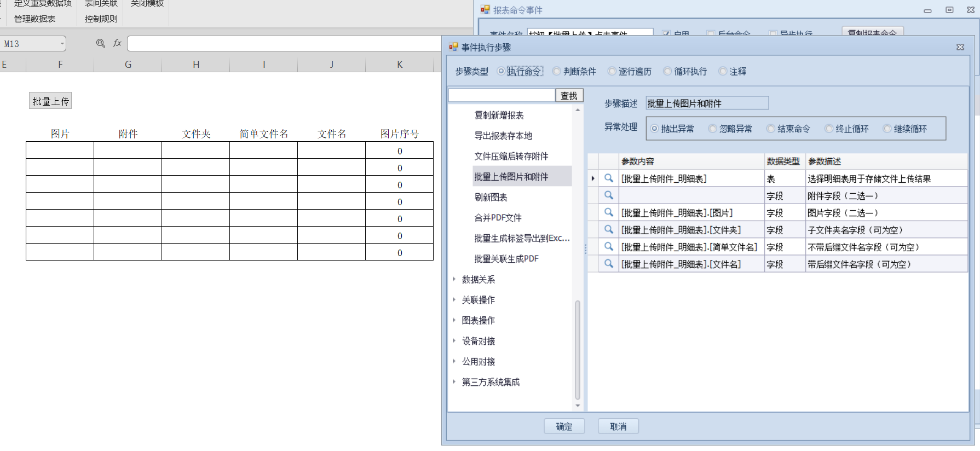
Task: Click magnifier icon for 批量上传附件_明细表 parameter row
Action: pos(608,178)
